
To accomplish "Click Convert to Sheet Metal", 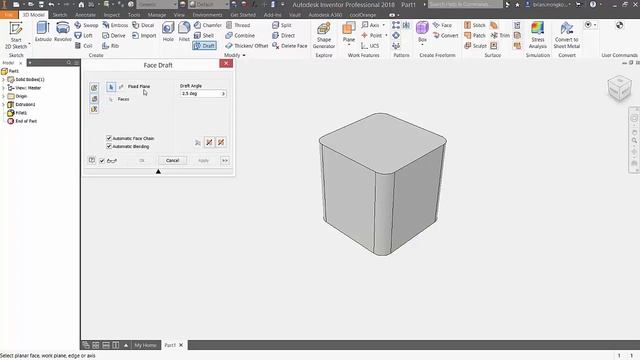I will (x=567, y=35).
